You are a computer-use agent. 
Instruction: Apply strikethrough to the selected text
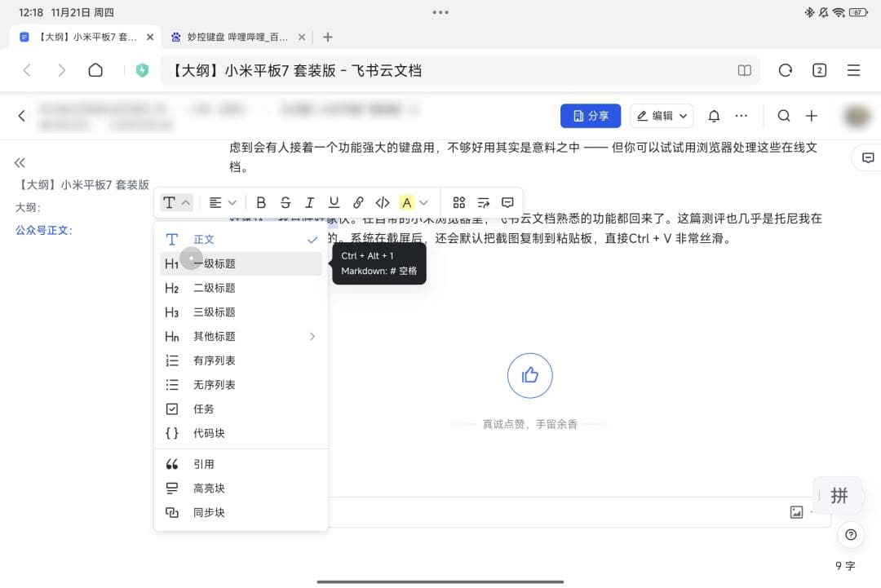(286, 202)
